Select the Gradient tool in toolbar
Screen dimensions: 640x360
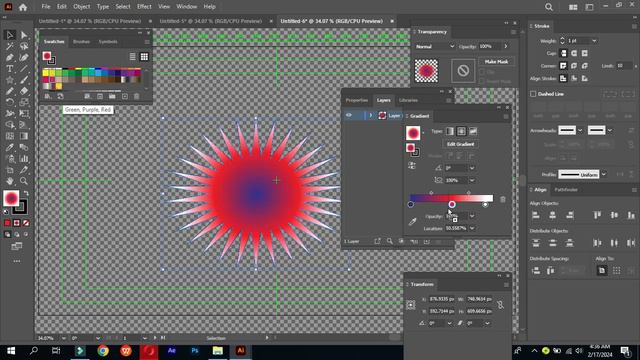24,136
